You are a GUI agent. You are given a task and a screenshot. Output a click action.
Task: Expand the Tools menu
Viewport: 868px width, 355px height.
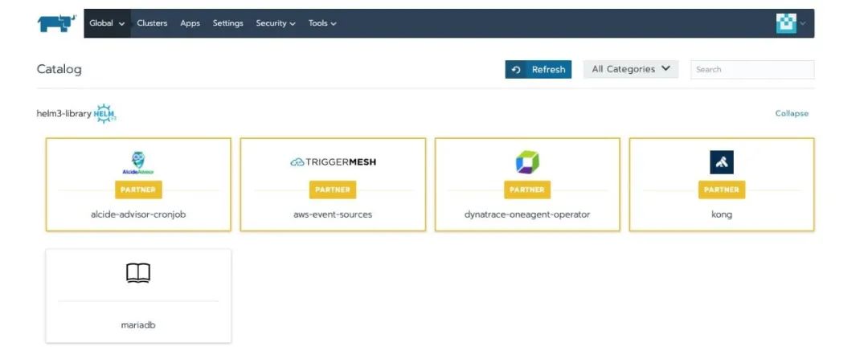[x=322, y=23]
